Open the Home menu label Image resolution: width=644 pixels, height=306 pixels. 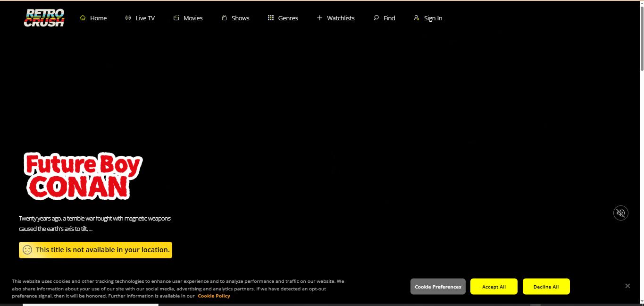(99, 18)
